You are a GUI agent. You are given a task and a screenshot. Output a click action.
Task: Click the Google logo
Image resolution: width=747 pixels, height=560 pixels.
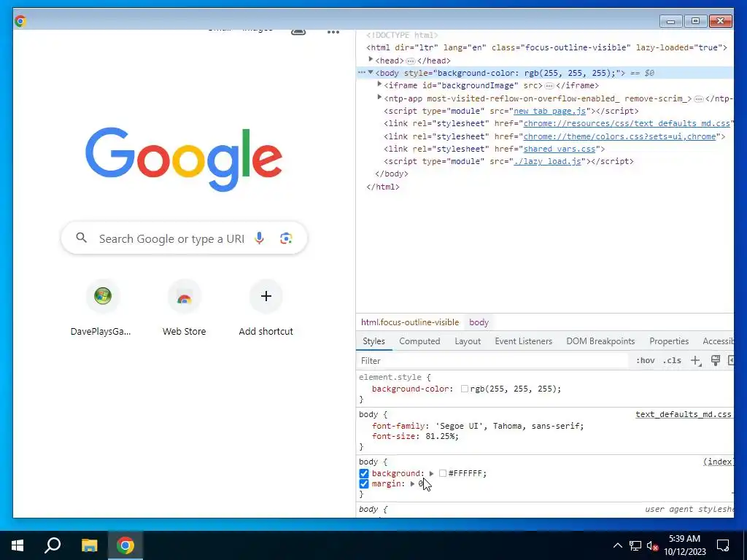point(184,159)
